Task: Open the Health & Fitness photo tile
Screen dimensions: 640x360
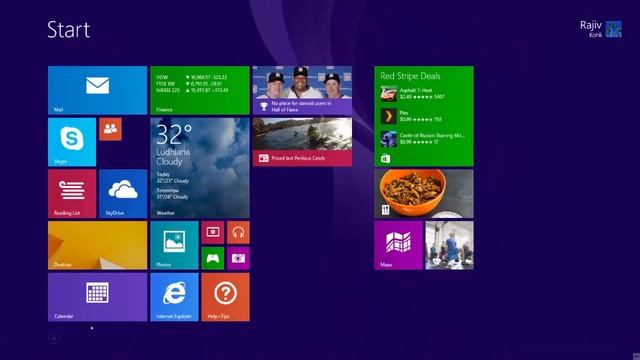Action: tap(449, 245)
